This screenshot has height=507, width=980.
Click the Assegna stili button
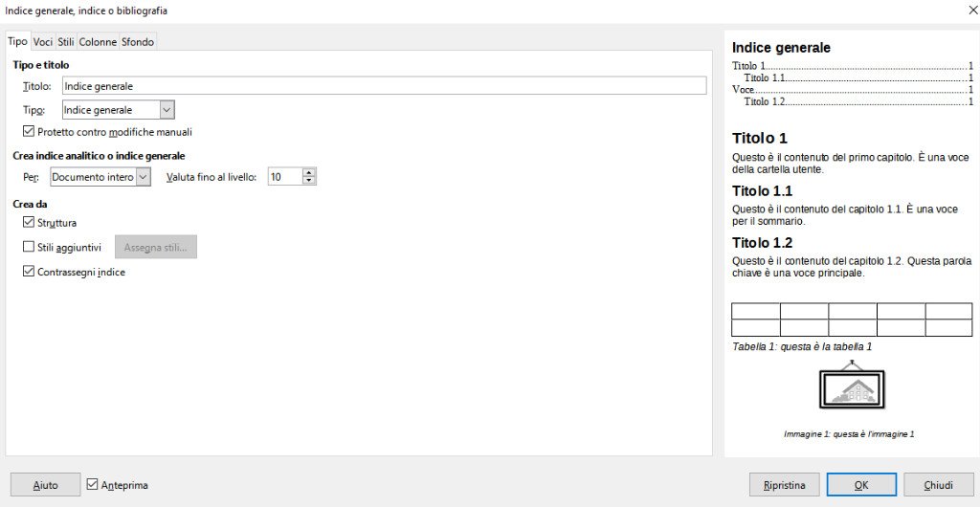point(156,247)
